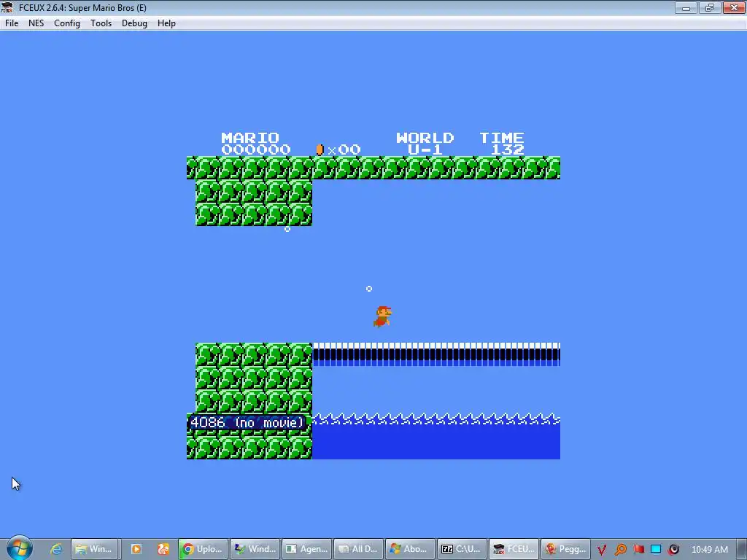Minimize the FCEUX window

click(686, 7)
